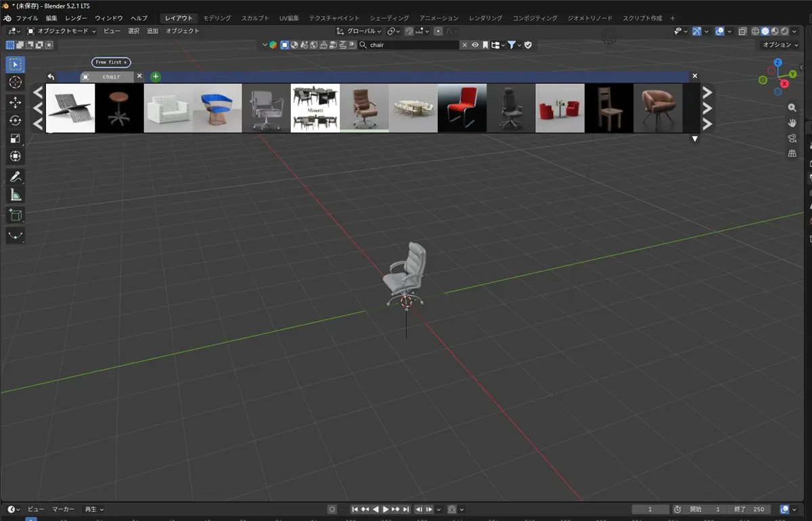Open Edit menu

click(52, 18)
